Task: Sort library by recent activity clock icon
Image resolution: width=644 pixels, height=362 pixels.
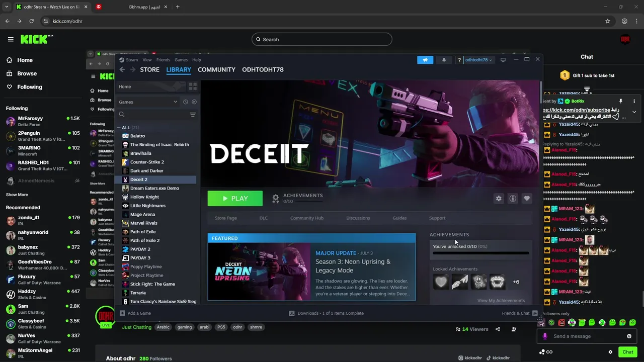Action: coord(186,102)
